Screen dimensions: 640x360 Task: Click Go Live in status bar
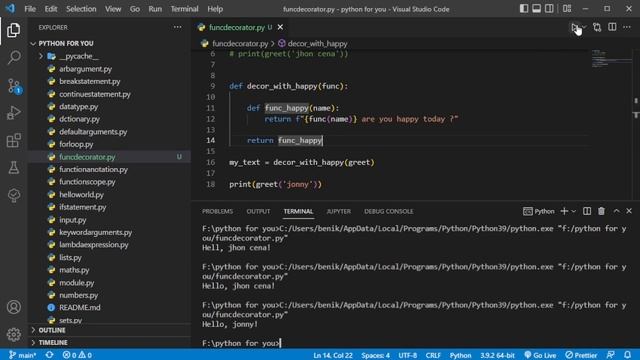tap(540, 355)
